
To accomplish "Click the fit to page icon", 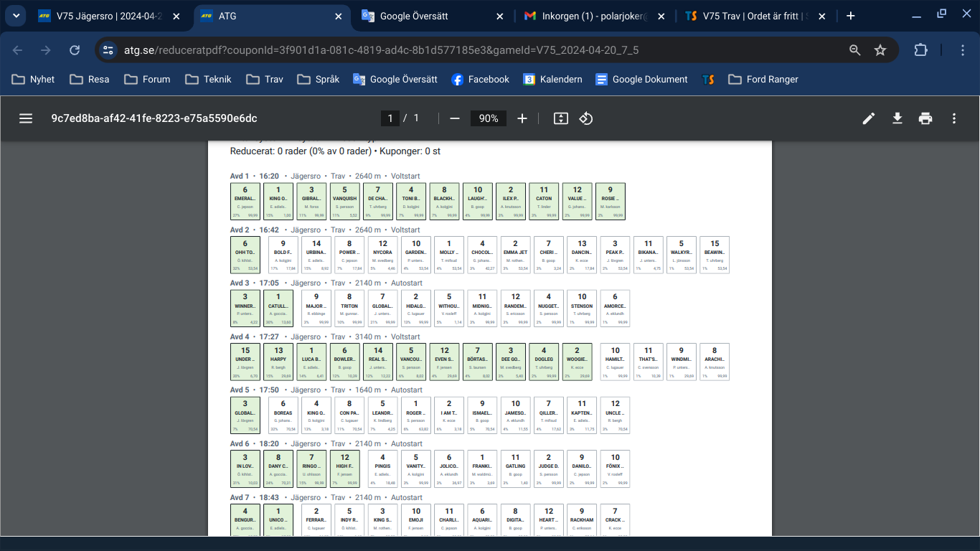I will coord(561,118).
